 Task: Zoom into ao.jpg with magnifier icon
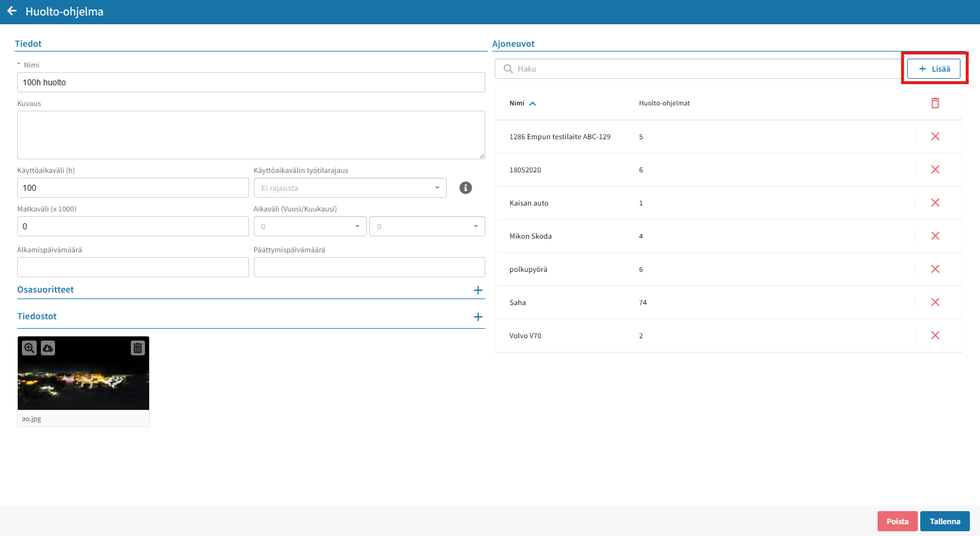(x=29, y=348)
